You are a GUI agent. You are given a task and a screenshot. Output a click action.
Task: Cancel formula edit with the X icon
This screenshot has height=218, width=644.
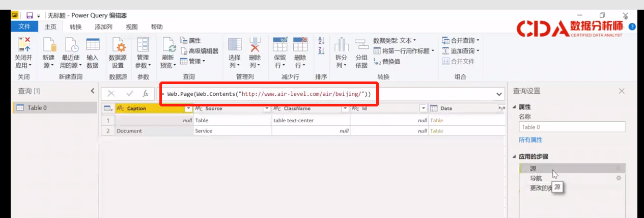pos(111,94)
